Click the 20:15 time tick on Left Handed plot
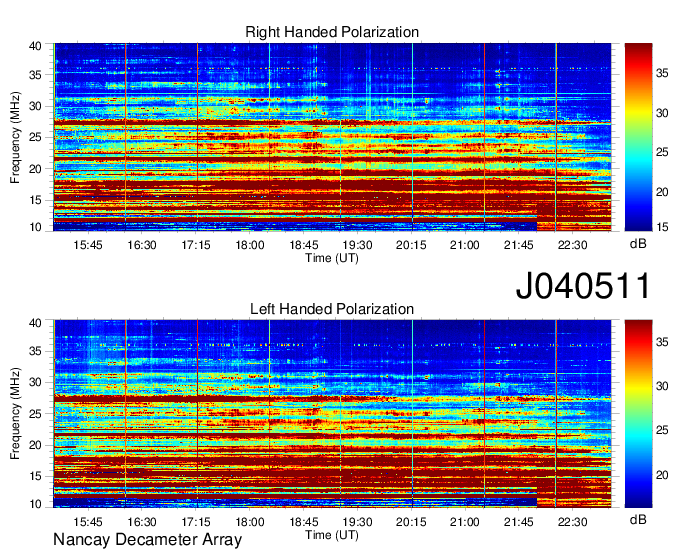The image size is (680, 552). point(411,522)
